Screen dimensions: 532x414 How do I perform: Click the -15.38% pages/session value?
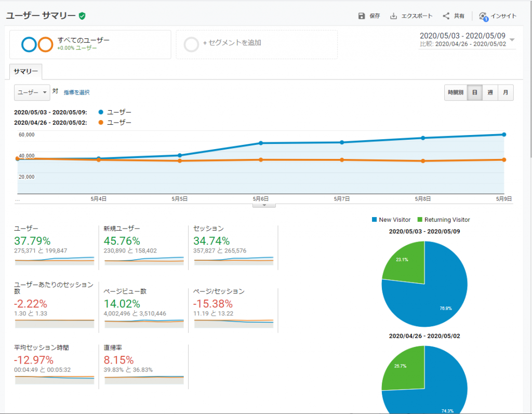coord(213,304)
